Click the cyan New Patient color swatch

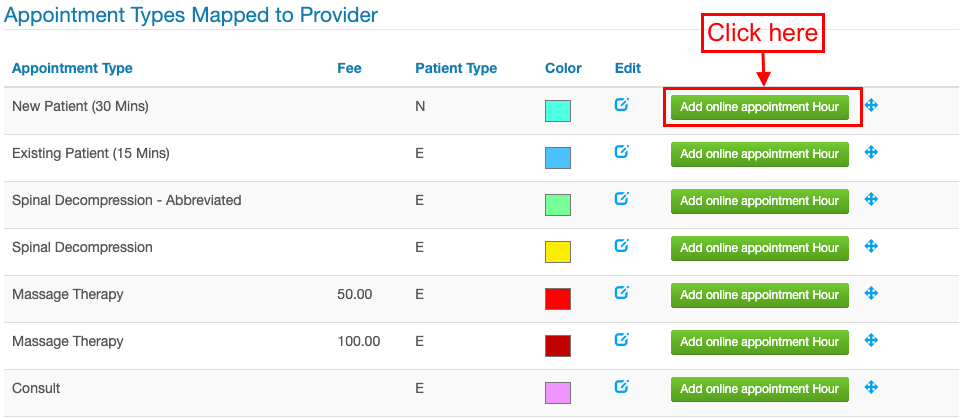tap(558, 111)
